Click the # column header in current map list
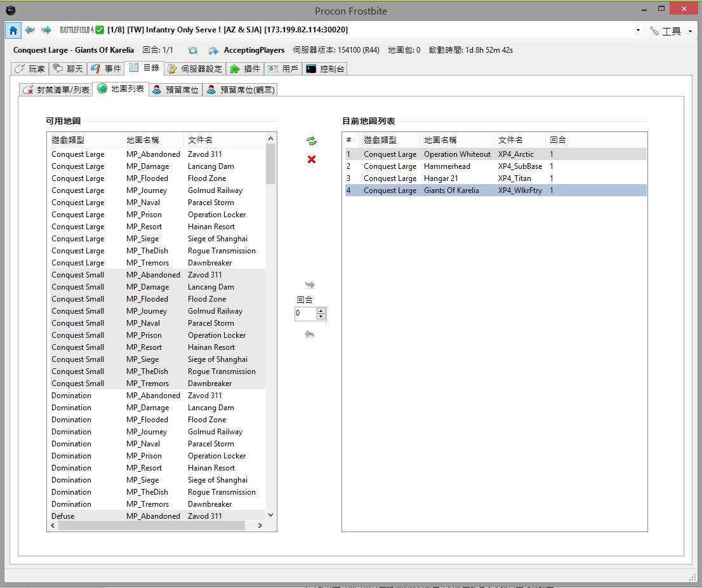This screenshot has width=702, height=588. point(352,140)
